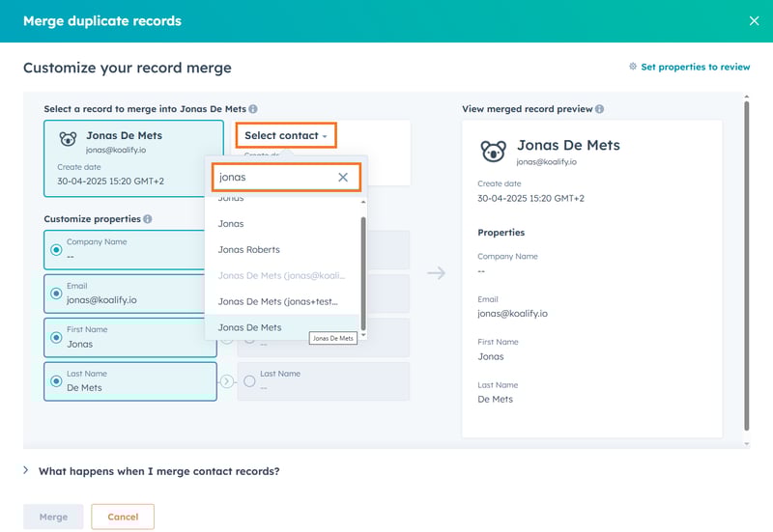Click greyed 'Jonas De Mets (jonas@koali...' option

(282, 276)
